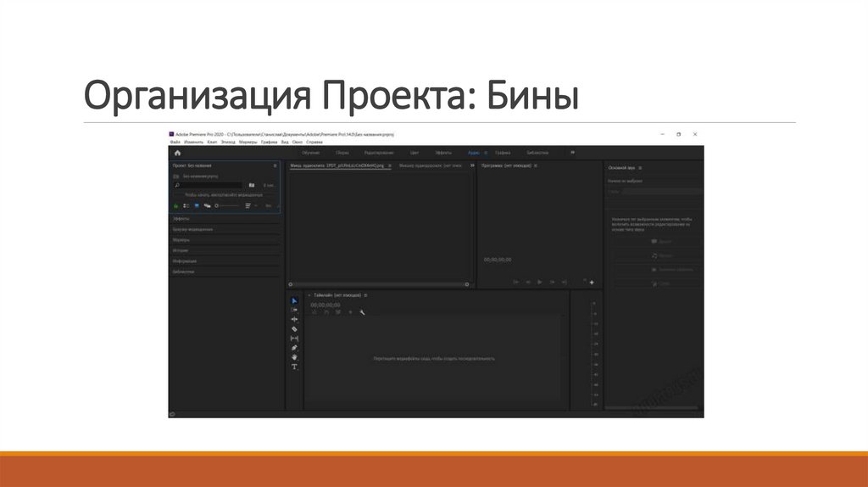Open the Essential Sound panel menu

pyautogui.click(x=641, y=168)
